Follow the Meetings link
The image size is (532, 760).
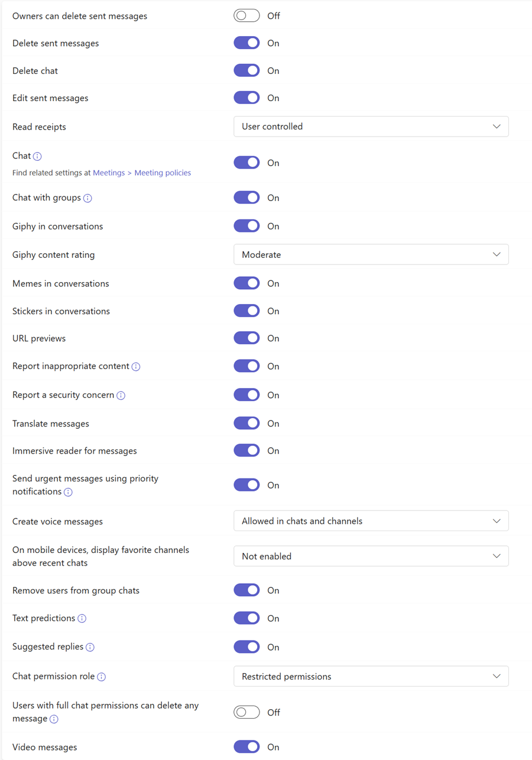[109, 173]
